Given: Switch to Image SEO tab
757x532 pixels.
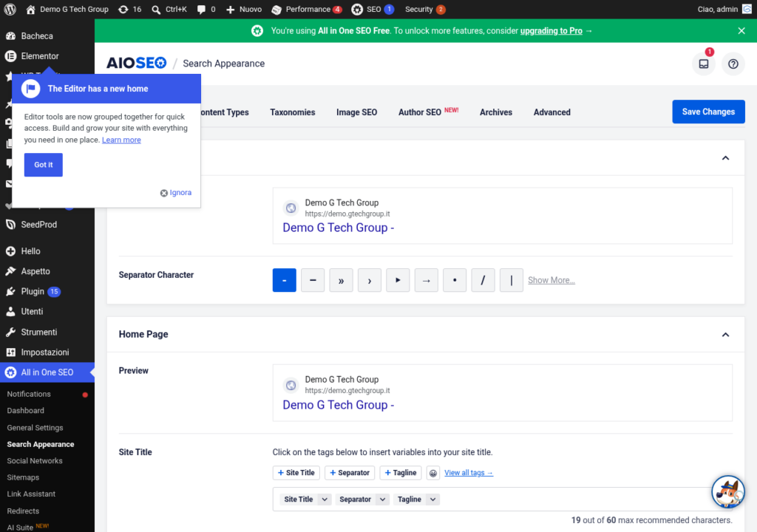Looking at the screenshot, I should pos(357,112).
